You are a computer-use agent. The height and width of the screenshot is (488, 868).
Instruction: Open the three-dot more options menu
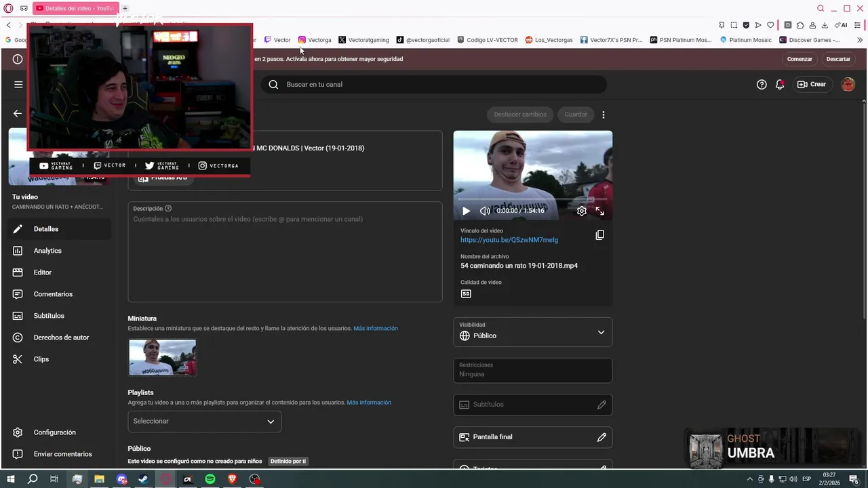pyautogui.click(x=604, y=115)
